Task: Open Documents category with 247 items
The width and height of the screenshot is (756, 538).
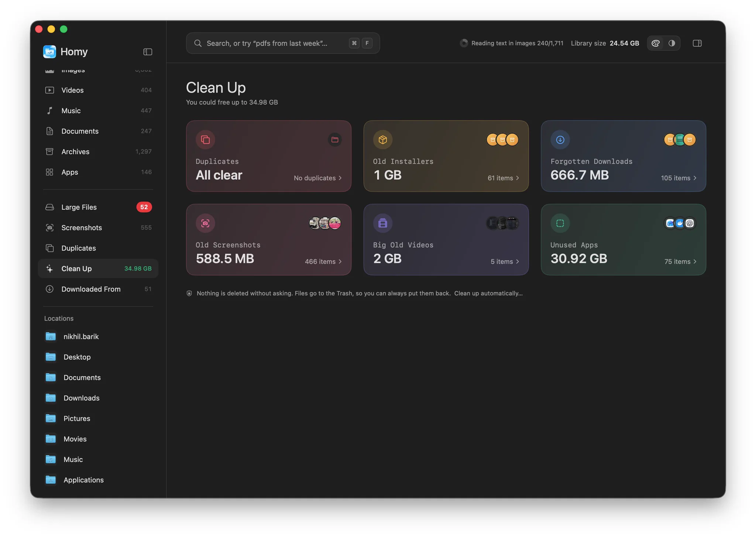Action: point(98,131)
